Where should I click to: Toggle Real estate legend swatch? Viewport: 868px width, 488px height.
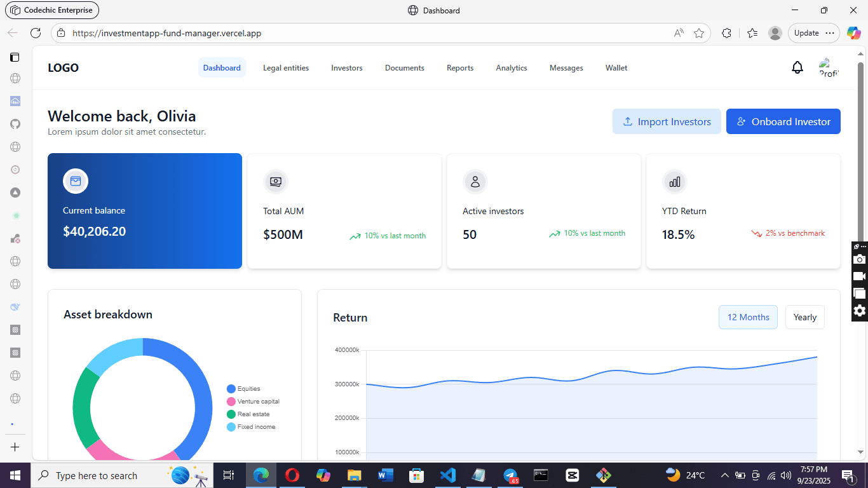tap(231, 414)
